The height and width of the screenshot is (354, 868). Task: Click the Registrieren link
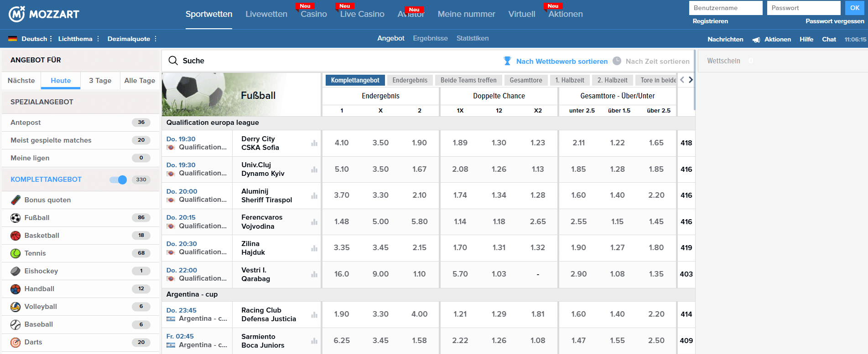coord(710,21)
